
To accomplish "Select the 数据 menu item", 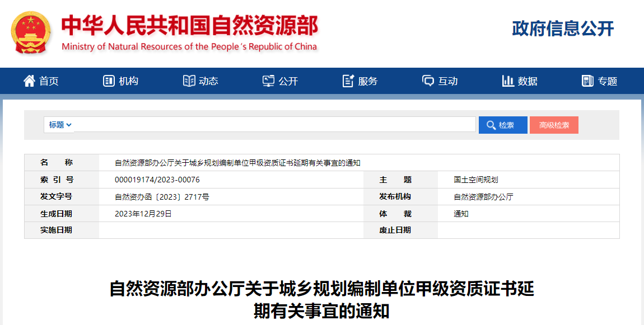I will [x=528, y=81].
